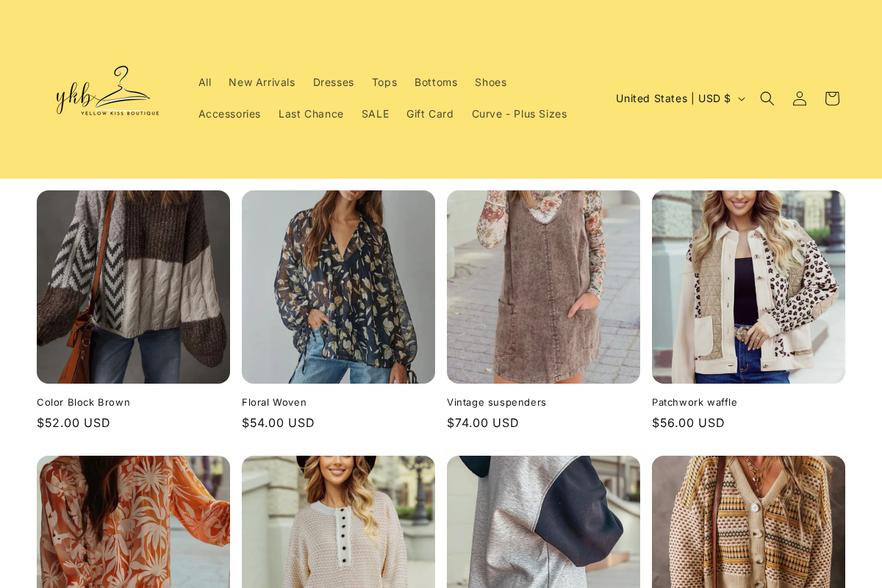The height and width of the screenshot is (588, 882).
Task: Click the Patchwork waffle product image
Action: click(748, 286)
